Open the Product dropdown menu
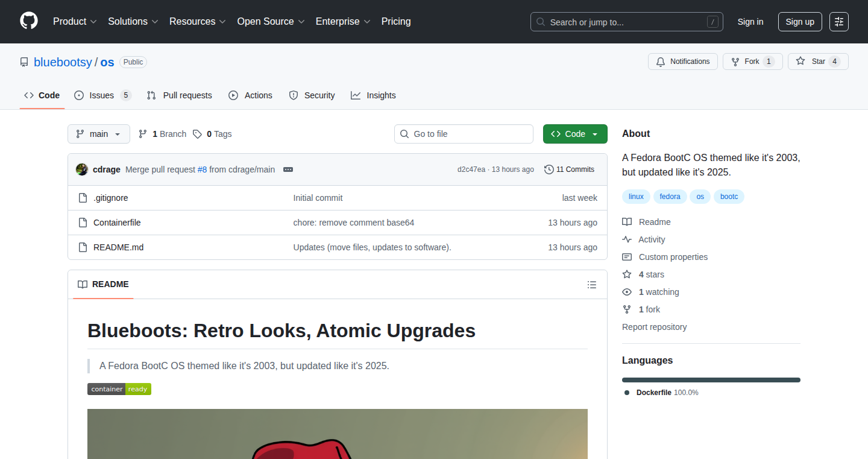Image resolution: width=868 pixels, height=459 pixels. coord(75,21)
